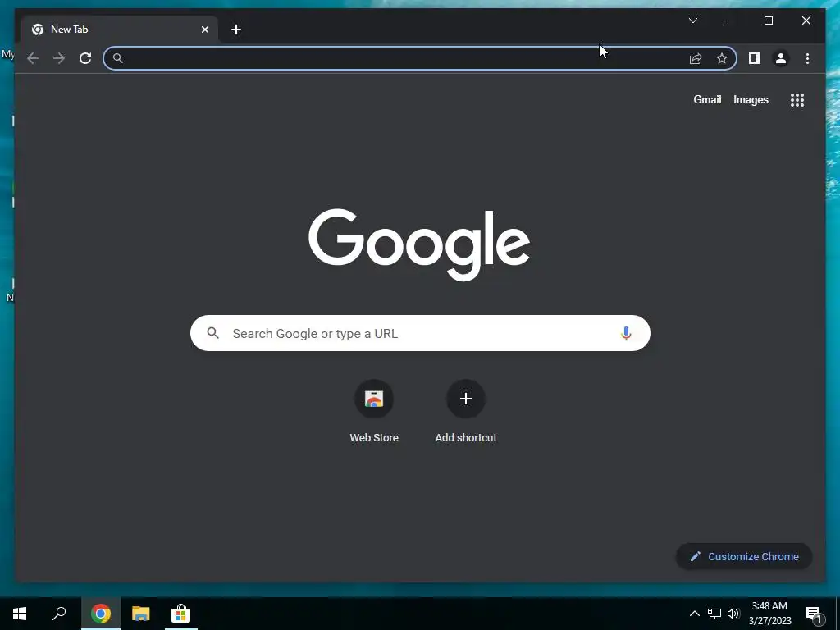Click the Google logo
Screen dimensions: 840x630
419,244
